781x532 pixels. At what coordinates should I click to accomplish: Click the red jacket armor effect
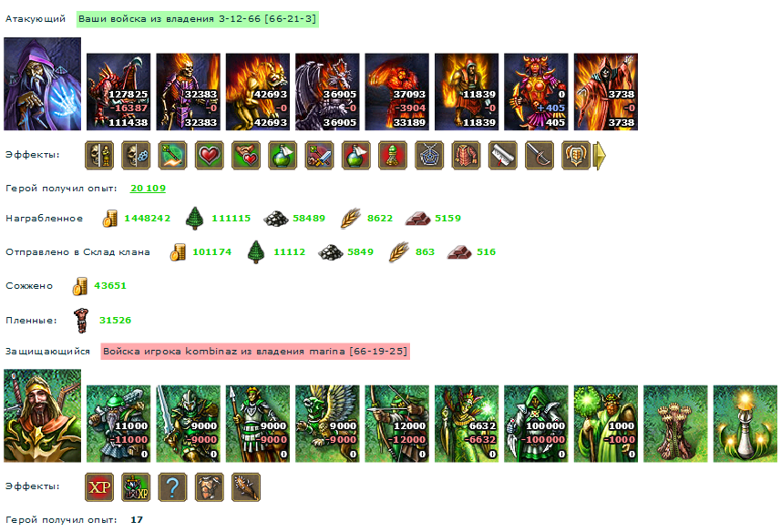[x=467, y=155]
